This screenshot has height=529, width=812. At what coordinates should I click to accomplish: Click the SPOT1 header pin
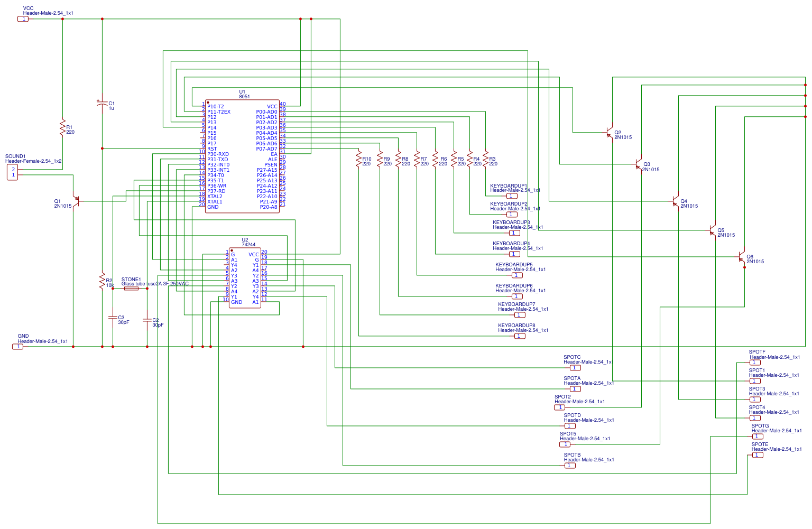click(755, 381)
